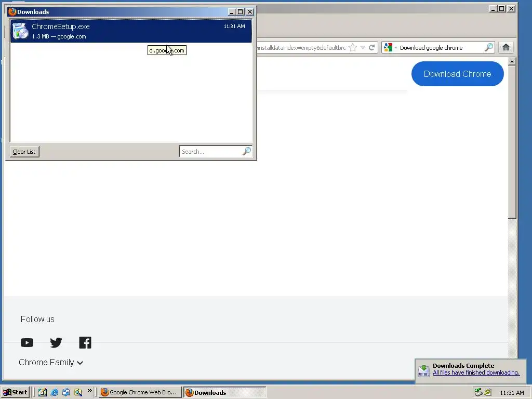Click the blue Download Chrome button

click(457, 74)
